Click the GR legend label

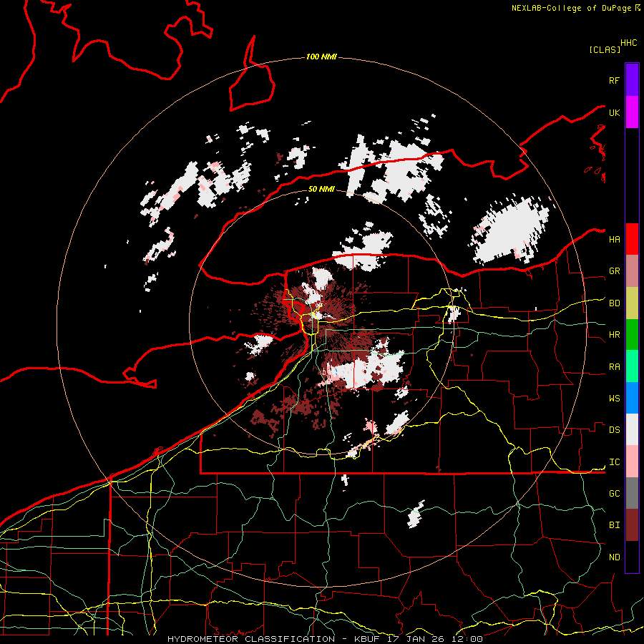click(614, 271)
